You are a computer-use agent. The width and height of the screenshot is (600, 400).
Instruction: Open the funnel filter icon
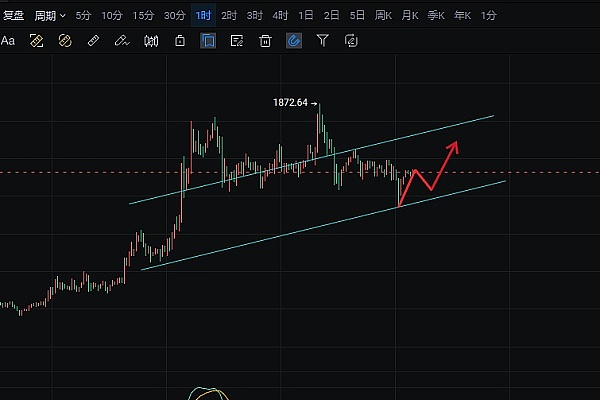[x=323, y=41]
